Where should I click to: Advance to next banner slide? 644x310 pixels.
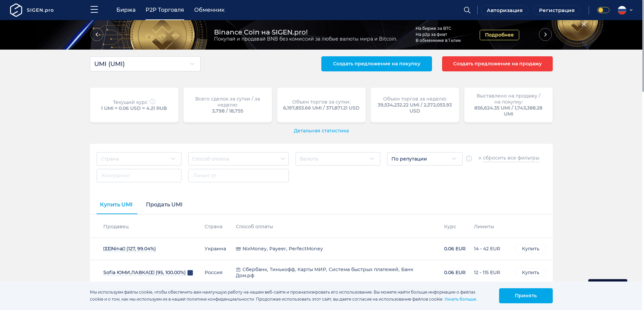pos(545,35)
